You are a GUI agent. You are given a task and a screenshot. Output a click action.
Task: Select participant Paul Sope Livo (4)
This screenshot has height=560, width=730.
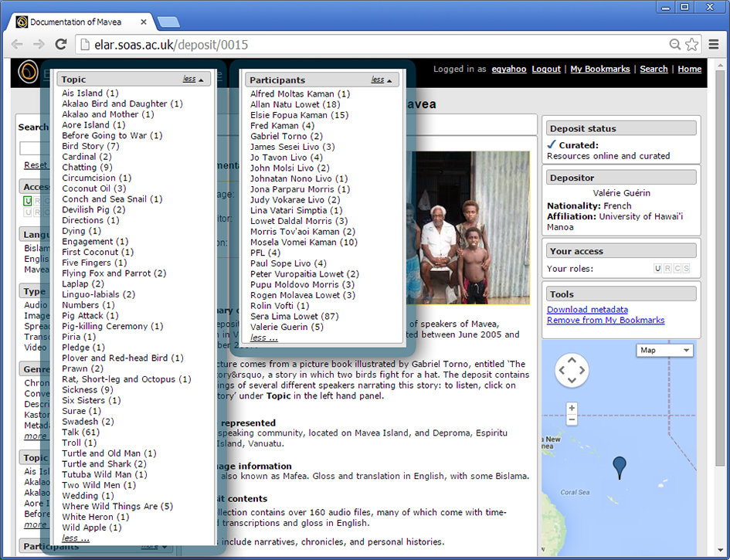coord(289,263)
